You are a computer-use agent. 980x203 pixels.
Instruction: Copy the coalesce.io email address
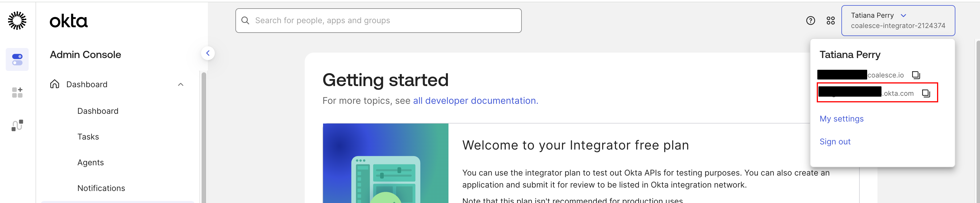(x=916, y=75)
